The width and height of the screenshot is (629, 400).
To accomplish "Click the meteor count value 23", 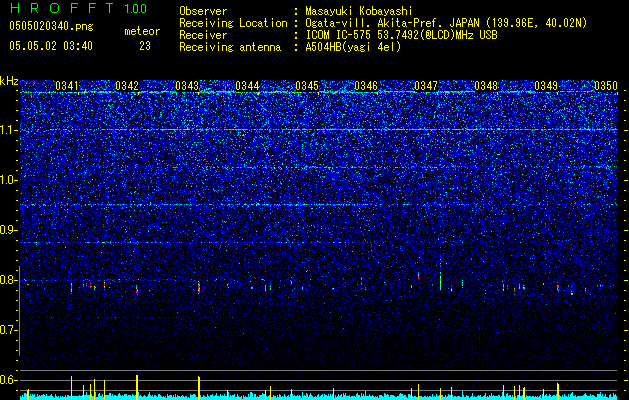I will 145,46.
